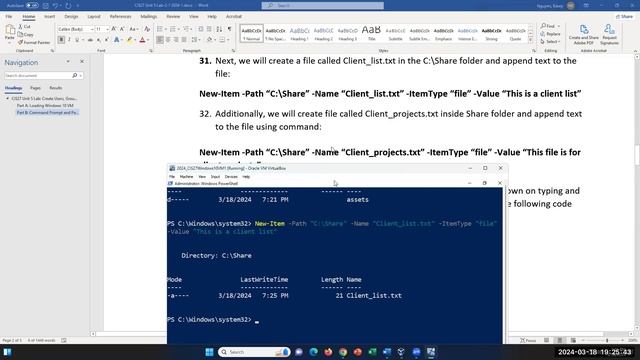The height and width of the screenshot is (360, 640).
Task: Adjust the zoom slider in status bar
Action: coord(607,340)
